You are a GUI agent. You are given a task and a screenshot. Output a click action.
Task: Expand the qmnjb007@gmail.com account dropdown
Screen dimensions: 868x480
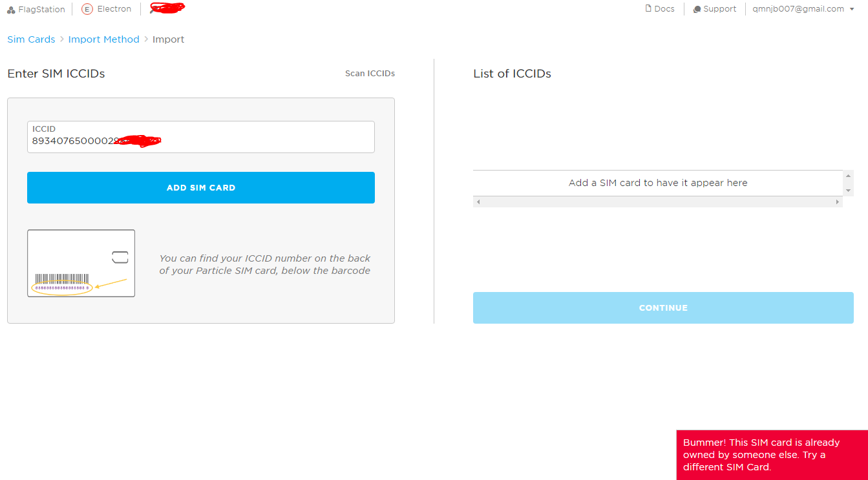point(852,9)
